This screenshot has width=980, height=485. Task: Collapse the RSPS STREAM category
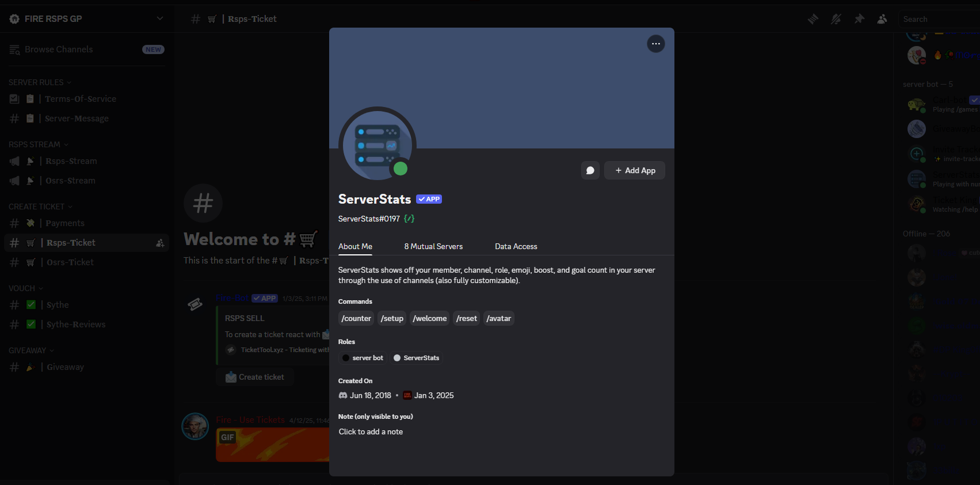point(38,144)
